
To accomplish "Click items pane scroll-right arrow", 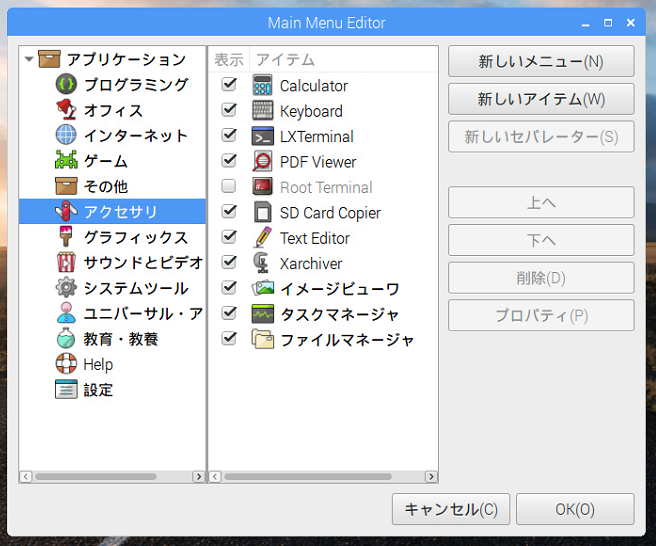I will click(x=431, y=477).
